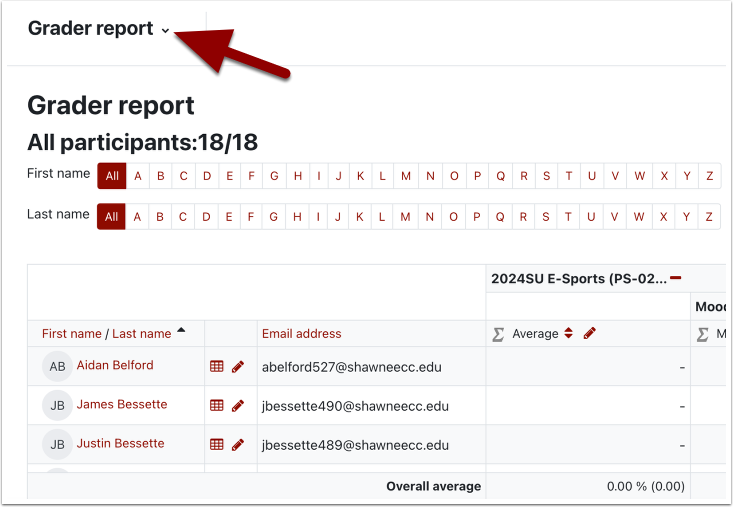733x507 pixels.
Task: Toggle Last name ascending sort arrow
Action: coord(181,331)
